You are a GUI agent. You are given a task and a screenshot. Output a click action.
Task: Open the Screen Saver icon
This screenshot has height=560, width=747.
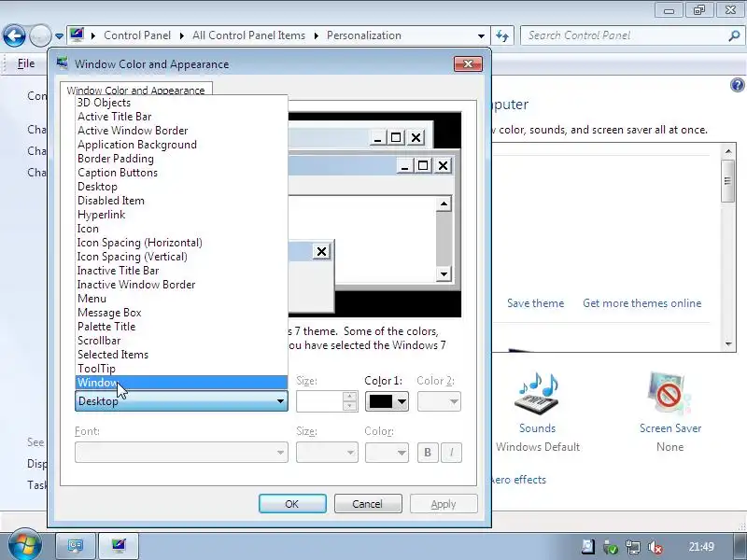click(669, 394)
